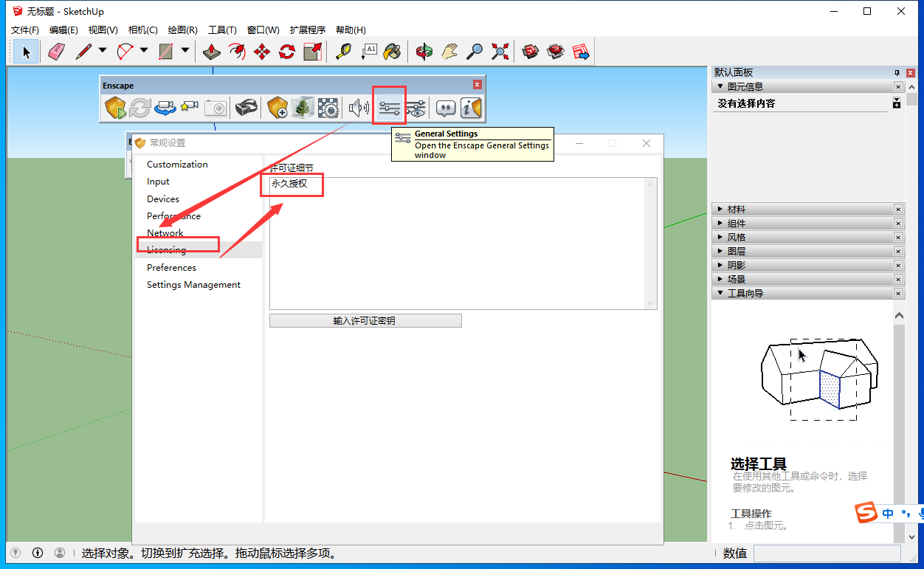Click Enscape Live Updates icon
924x569 pixels.
[x=140, y=108]
